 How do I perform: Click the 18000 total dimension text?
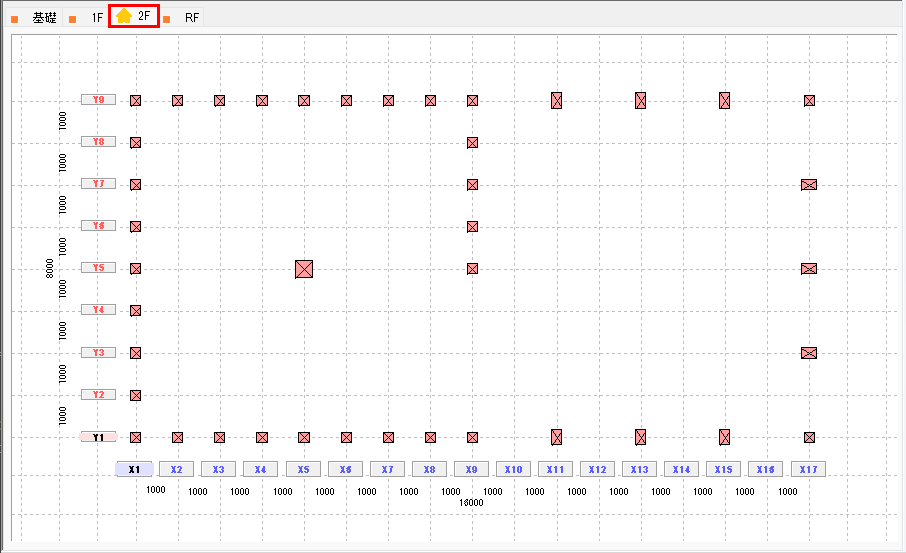click(471, 503)
